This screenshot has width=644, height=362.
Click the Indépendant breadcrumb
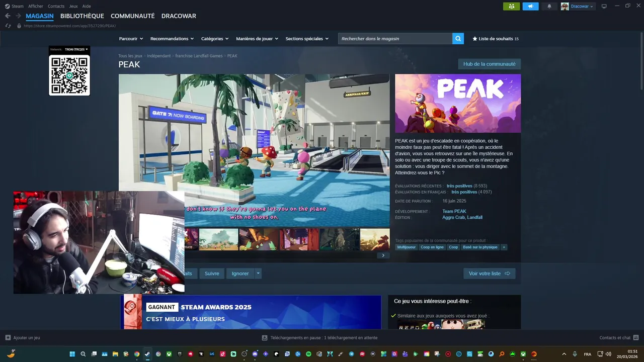pos(158,56)
